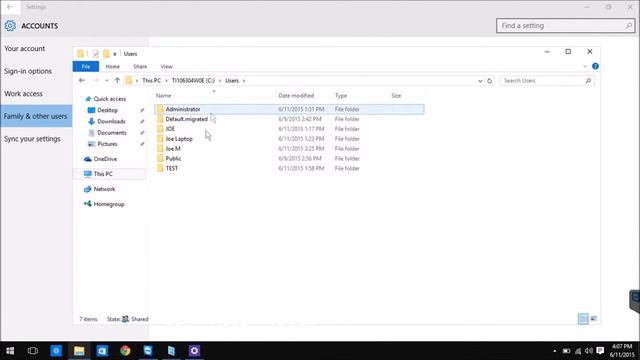This screenshot has height=360, width=640.
Task: Open Work access in Settings
Action: point(23,93)
